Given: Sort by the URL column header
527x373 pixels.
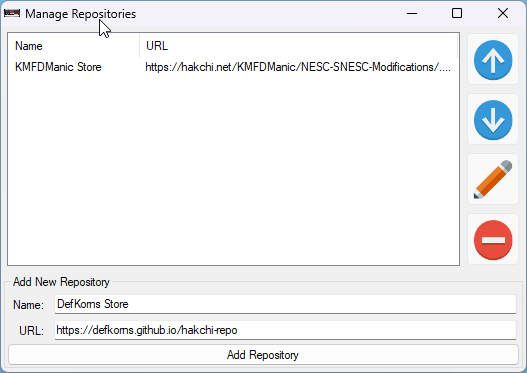Looking at the screenshot, I should (x=298, y=46).
